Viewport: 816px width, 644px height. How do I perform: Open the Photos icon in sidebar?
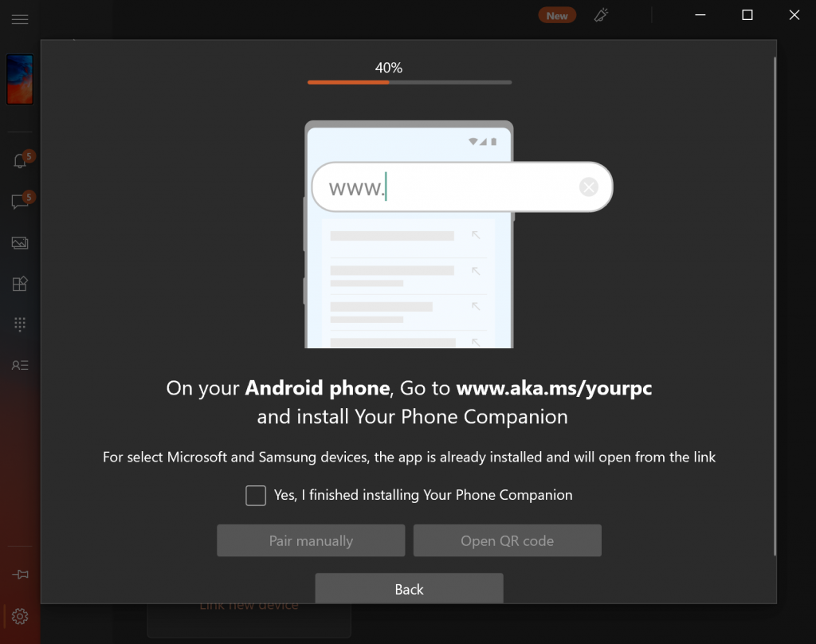(x=20, y=242)
